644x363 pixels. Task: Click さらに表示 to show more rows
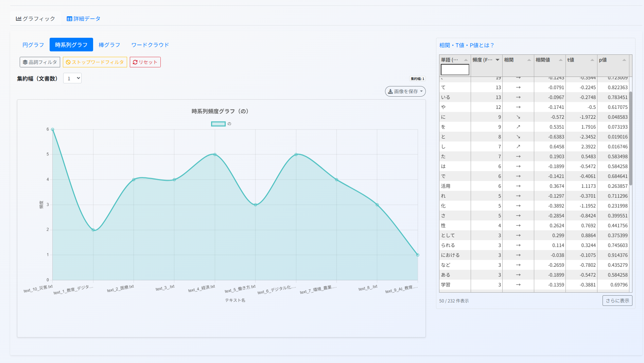pos(617,301)
